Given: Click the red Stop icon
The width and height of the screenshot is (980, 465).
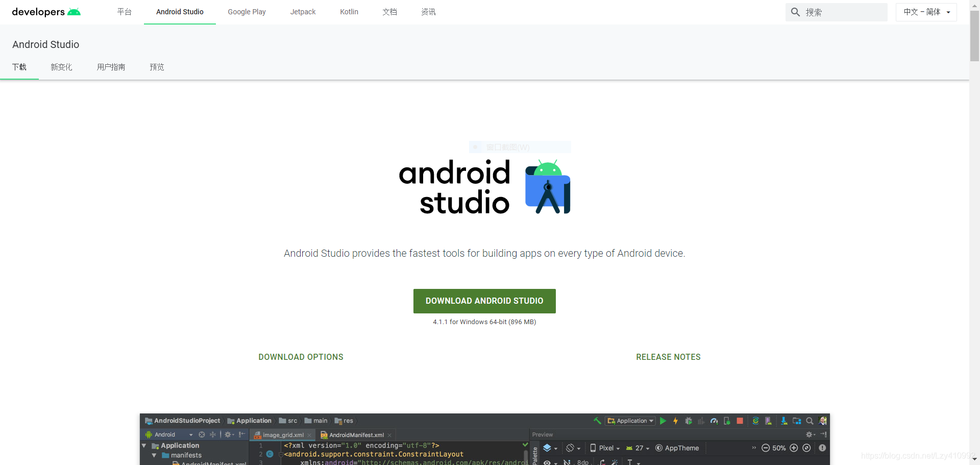Looking at the screenshot, I should pos(740,421).
